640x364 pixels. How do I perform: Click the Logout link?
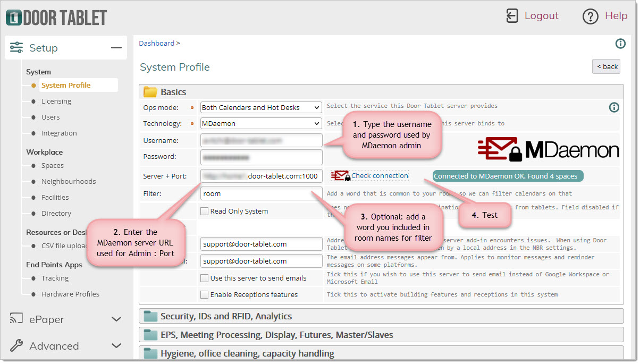coord(541,16)
